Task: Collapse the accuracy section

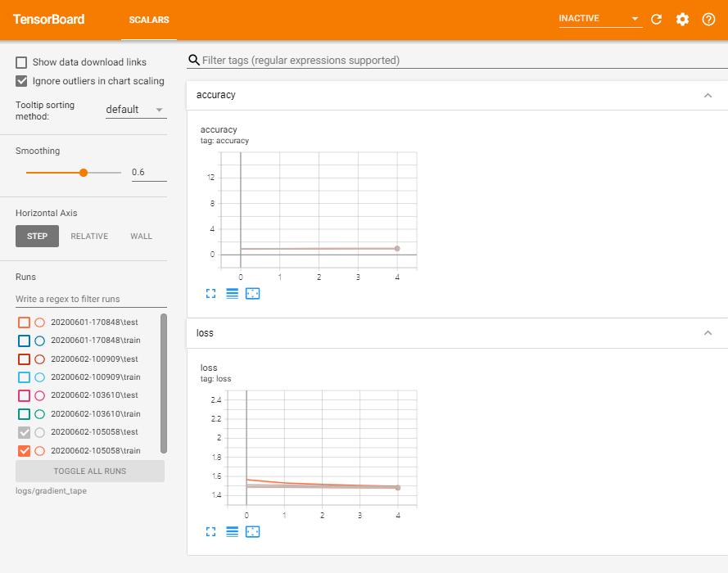Action: tap(708, 95)
